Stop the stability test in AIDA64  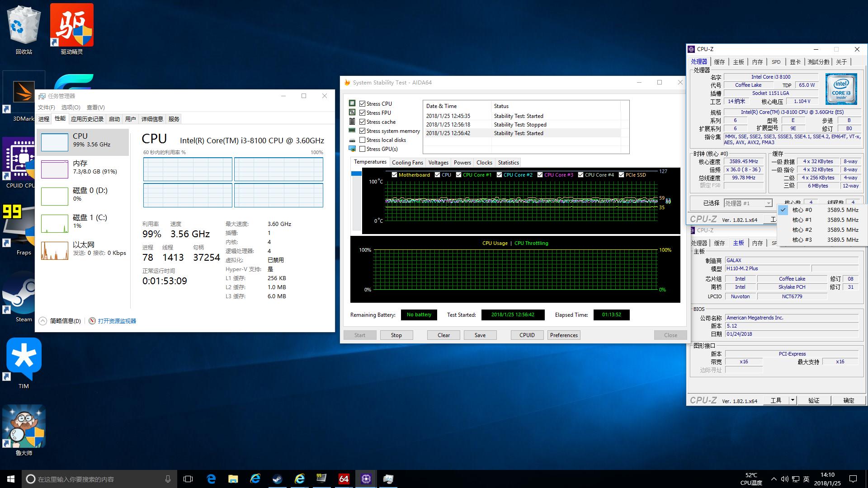pyautogui.click(x=396, y=335)
